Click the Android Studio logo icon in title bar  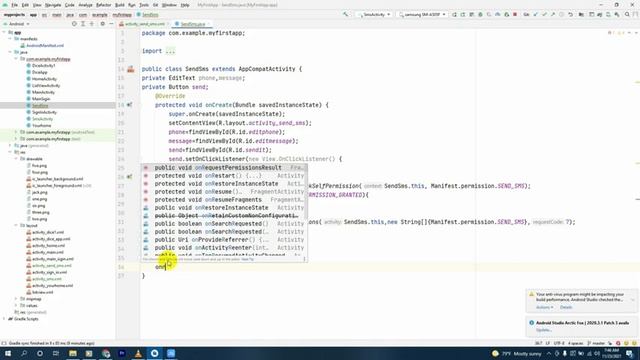[x=4, y=5]
